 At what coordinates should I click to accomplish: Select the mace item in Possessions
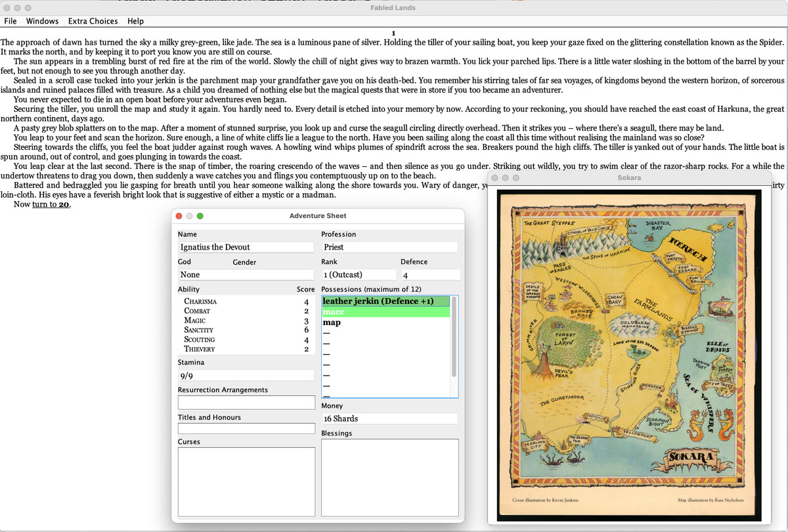(386, 312)
